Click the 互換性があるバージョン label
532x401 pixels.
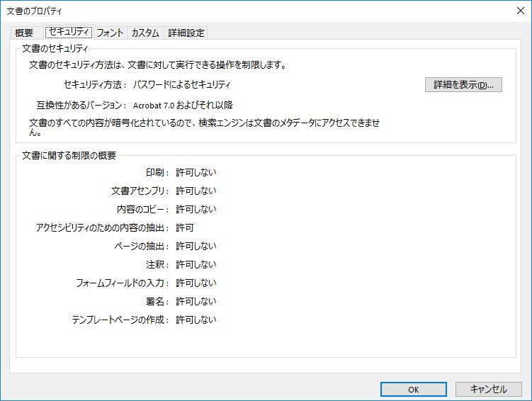pos(81,105)
